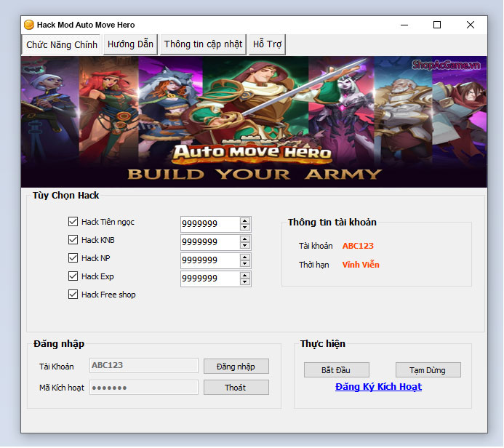Click the Mã Kích hoạt password field
The image size is (504, 448).
tap(144, 387)
